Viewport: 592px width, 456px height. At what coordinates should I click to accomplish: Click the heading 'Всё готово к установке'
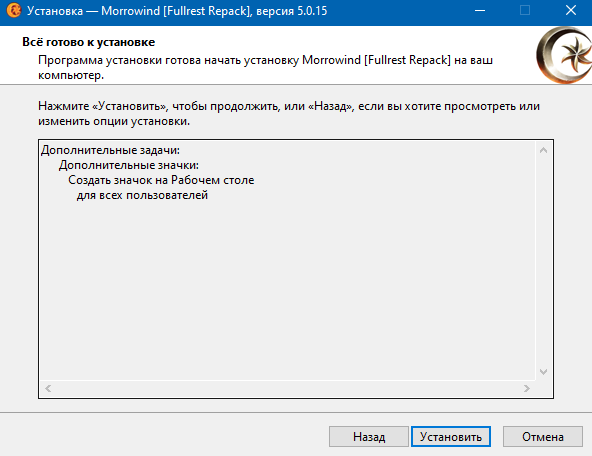point(89,42)
